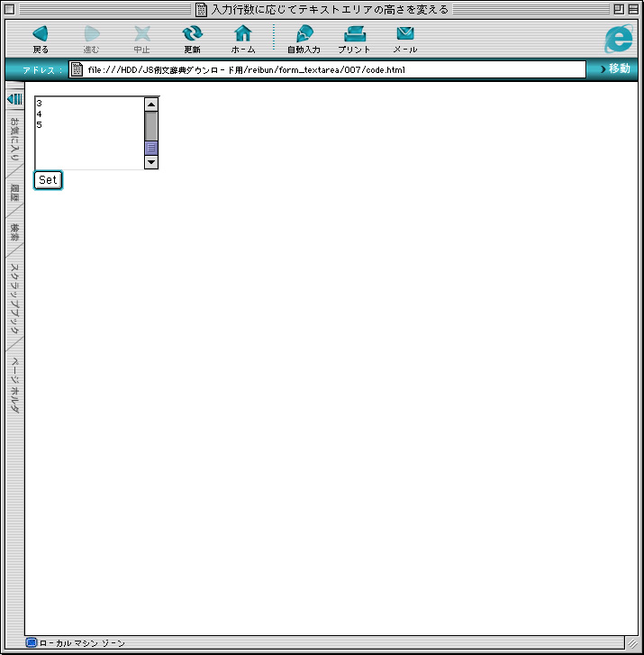Print the page with プリント
This screenshot has width=644, height=655.
[x=355, y=40]
